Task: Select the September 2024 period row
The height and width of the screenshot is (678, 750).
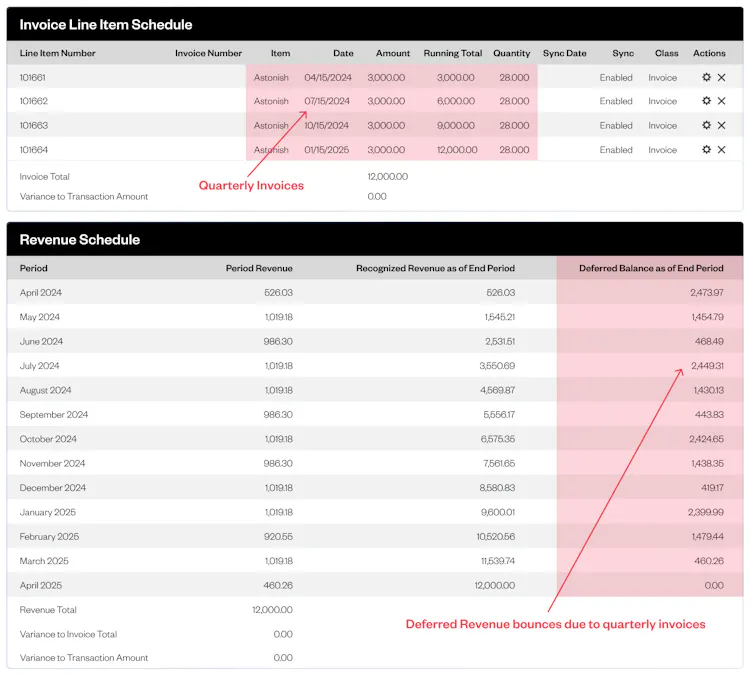Action: [x=375, y=414]
